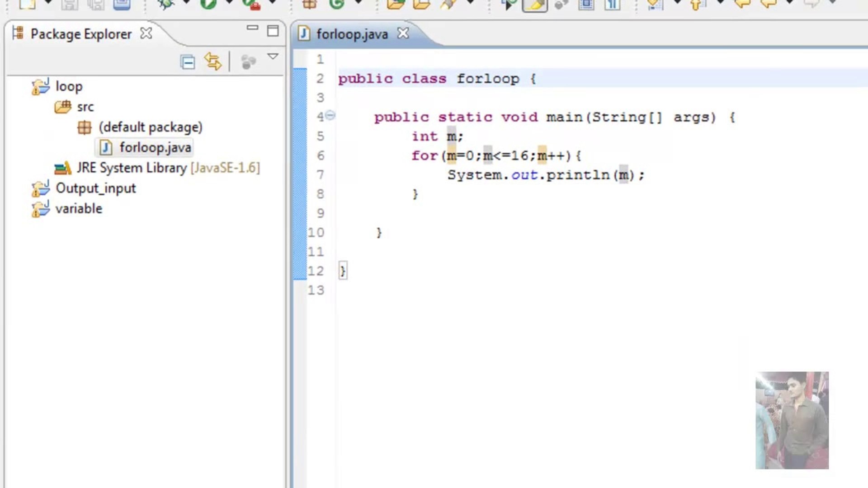Screen dimensions: 868x488
Task: Toggle the highlighted yellow marker toolbar button
Action: coord(534,5)
